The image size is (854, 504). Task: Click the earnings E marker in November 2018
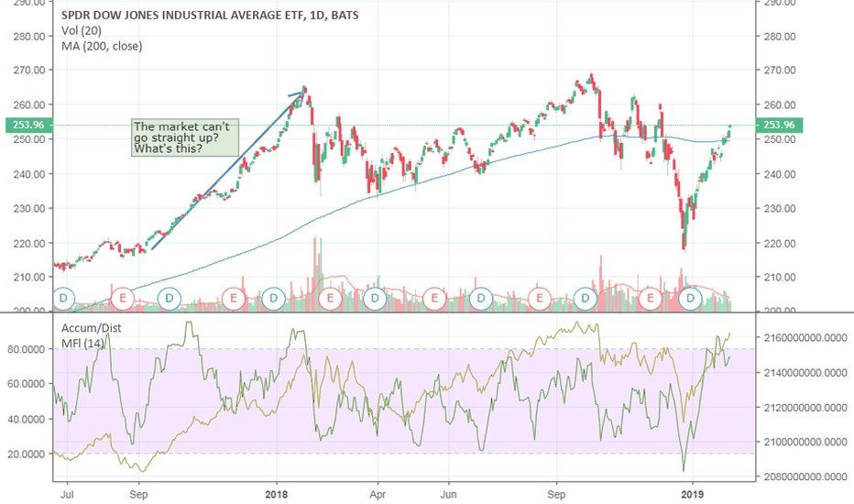(650, 299)
